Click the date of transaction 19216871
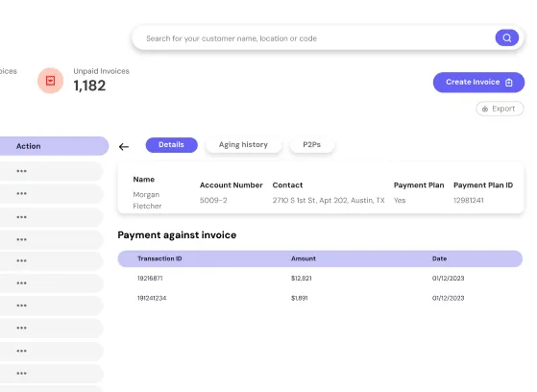The height and width of the screenshot is (392, 537). (448, 279)
